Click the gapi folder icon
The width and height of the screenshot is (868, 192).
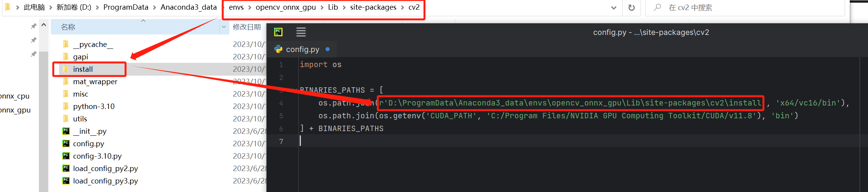point(66,57)
